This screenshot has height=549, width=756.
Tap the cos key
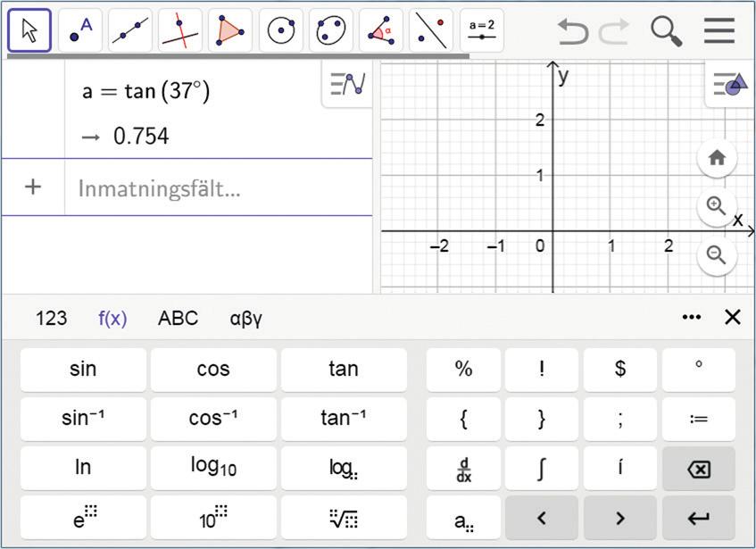(213, 370)
